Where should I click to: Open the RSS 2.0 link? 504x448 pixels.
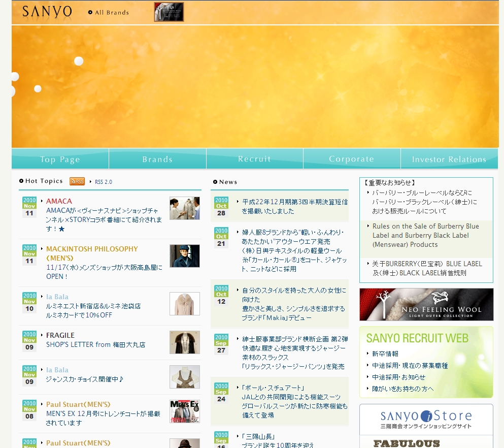(104, 182)
